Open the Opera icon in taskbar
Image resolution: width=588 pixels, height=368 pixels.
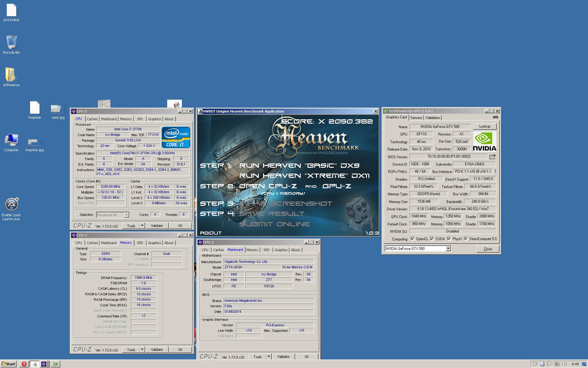[24, 364]
